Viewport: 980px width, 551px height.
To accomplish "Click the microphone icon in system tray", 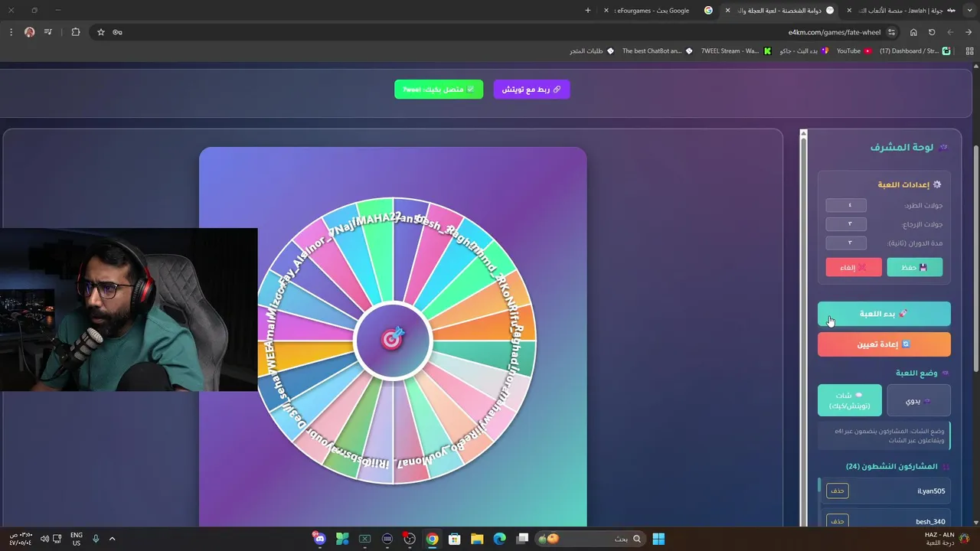I will click(x=96, y=539).
